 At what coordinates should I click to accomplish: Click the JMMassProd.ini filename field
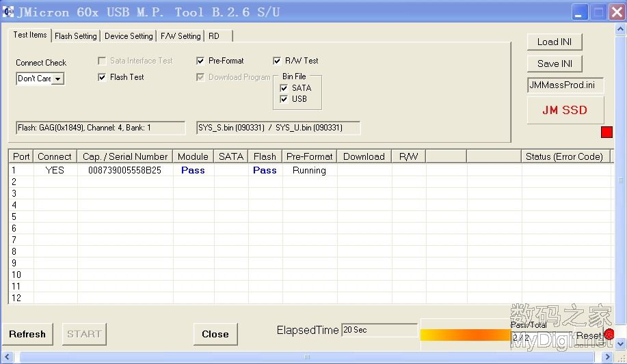[x=565, y=85]
